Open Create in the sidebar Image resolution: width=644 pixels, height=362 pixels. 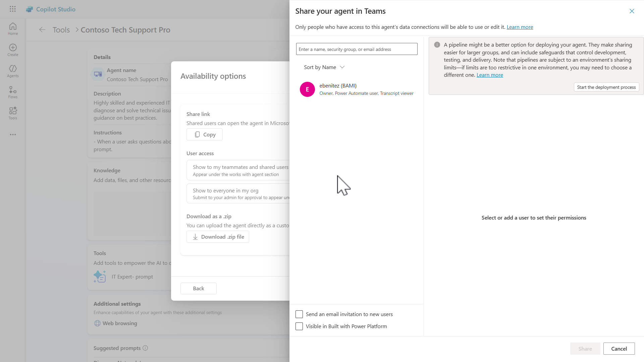pos(13,50)
